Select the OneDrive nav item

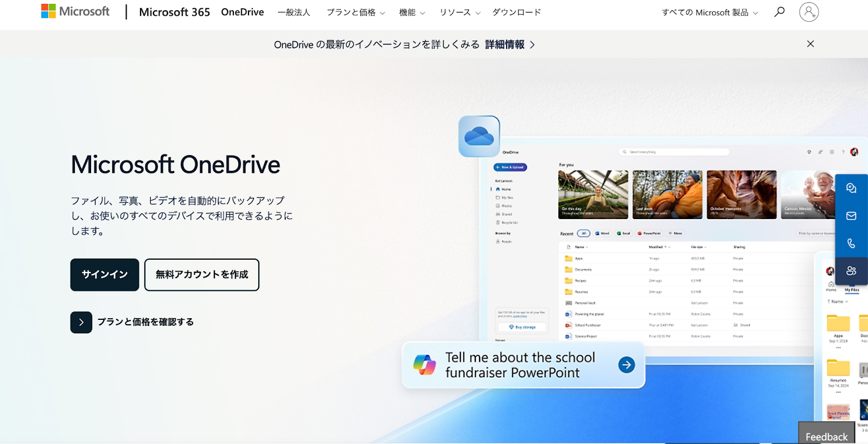(242, 12)
